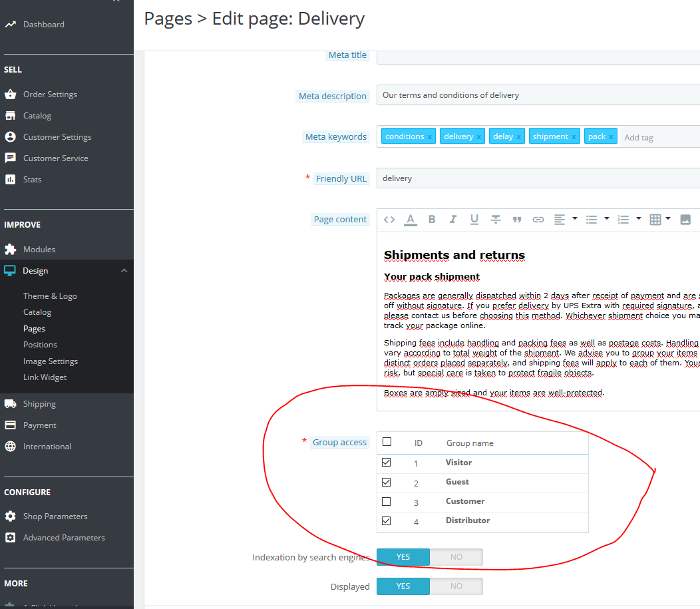The image size is (700, 609).
Task: Set Displayed to YES
Action: click(x=403, y=586)
